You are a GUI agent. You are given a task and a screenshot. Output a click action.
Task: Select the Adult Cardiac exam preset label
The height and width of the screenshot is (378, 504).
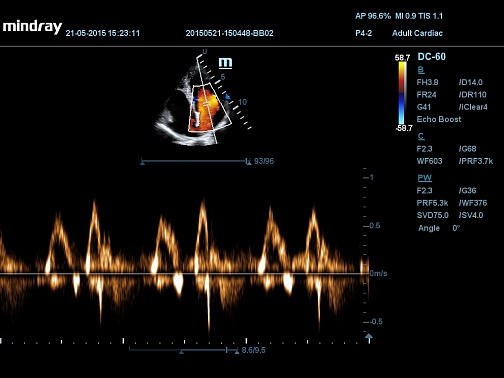tap(417, 33)
